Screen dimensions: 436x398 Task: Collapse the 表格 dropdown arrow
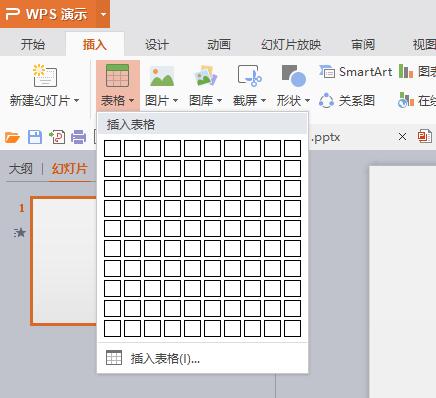tap(131, 100)
